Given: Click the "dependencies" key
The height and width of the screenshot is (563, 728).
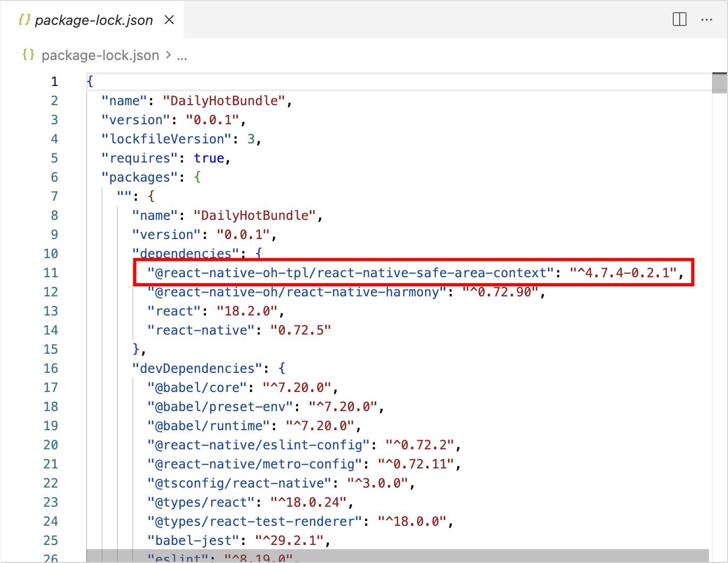Looking at the screenshot, I should [x=186, y=254].
